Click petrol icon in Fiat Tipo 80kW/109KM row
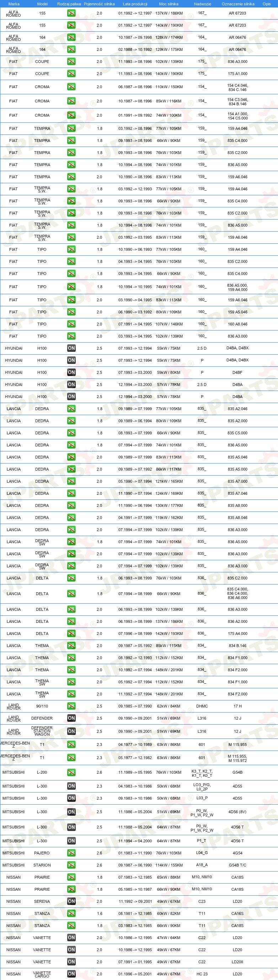The height and width of the screenshot is (980, 278). point(71,312)
